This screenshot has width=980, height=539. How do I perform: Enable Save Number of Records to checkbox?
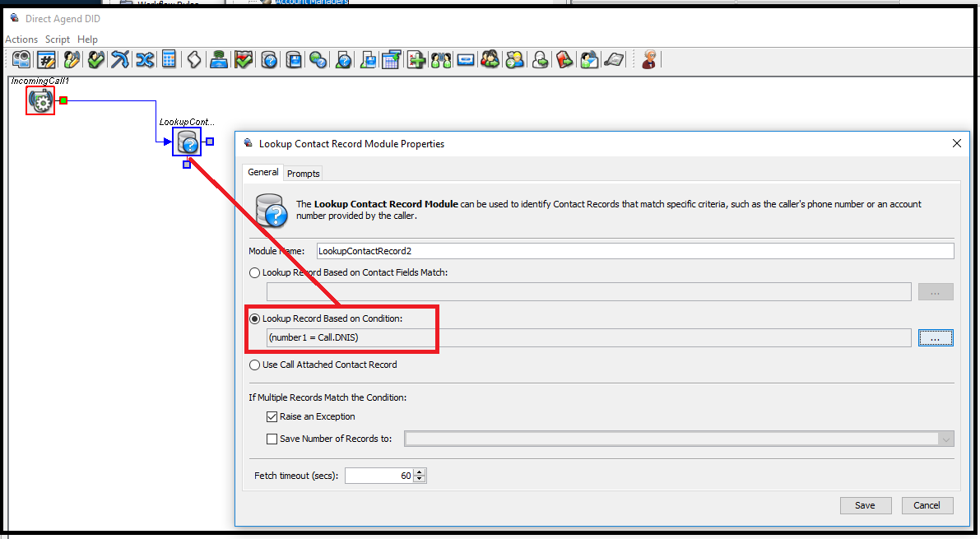point(272,439)
